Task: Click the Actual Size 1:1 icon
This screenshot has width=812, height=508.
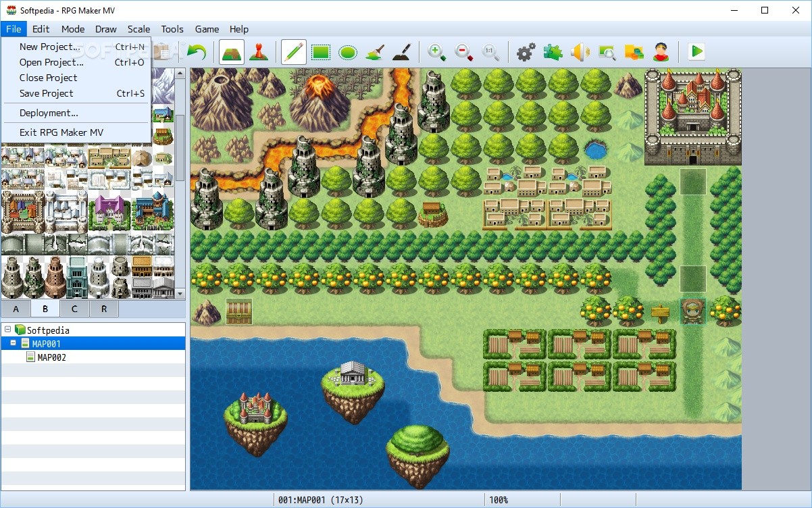Action: point(491,52)
